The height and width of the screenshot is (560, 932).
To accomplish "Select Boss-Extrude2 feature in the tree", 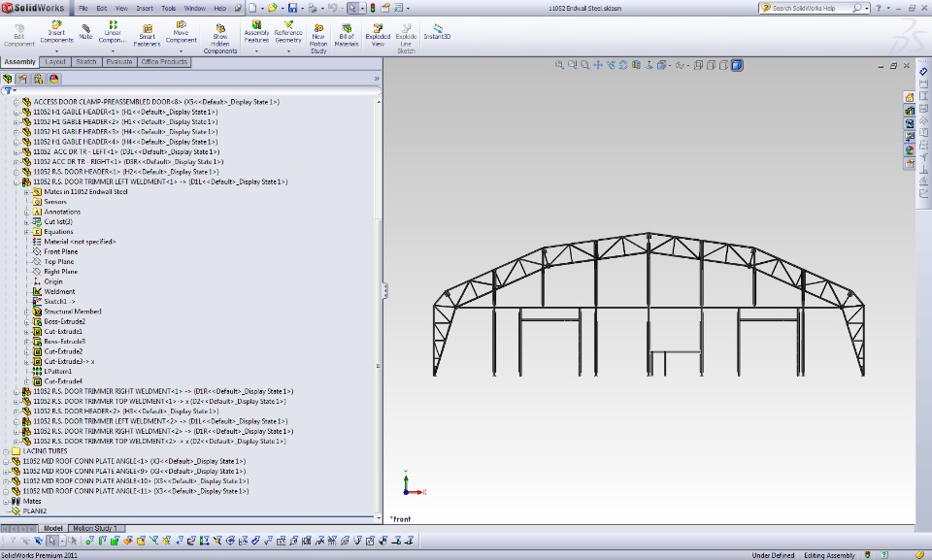I will [x=64, y=321].
